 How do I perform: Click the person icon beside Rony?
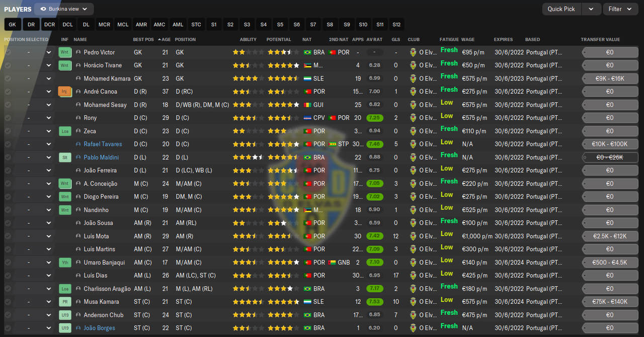(78, 118)
